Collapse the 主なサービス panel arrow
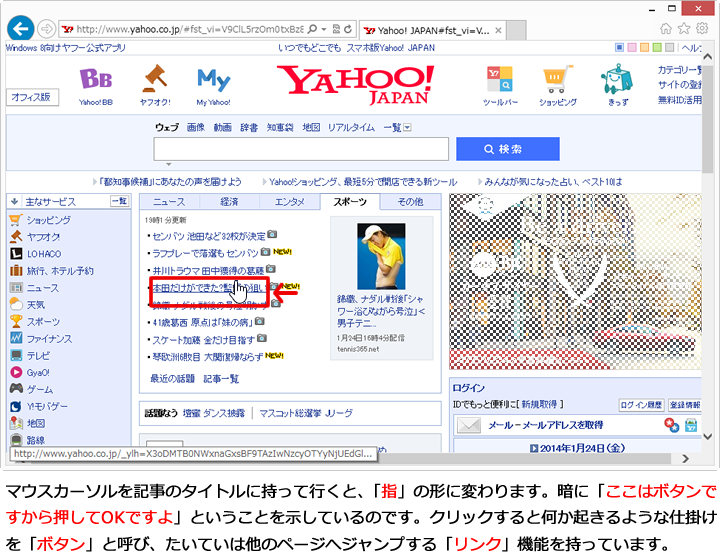 15,201
